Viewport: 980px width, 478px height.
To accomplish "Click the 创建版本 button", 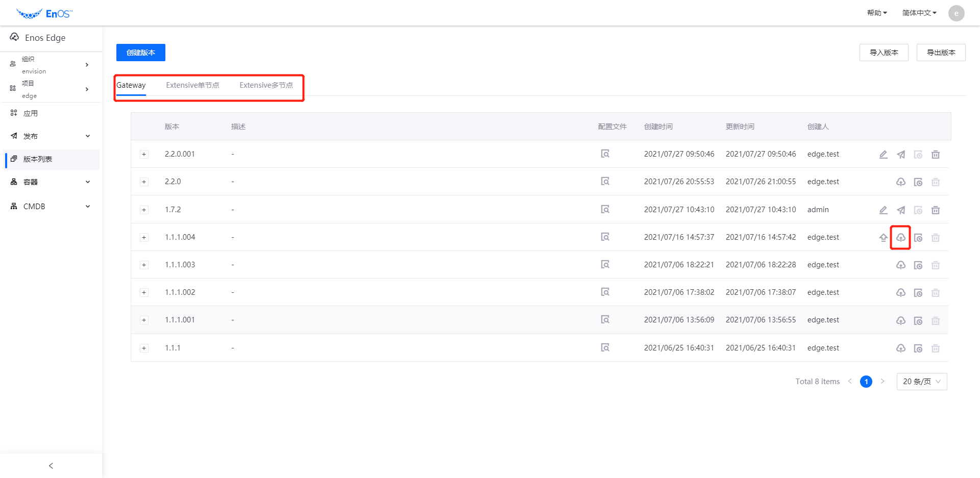I will pos(141,53).
